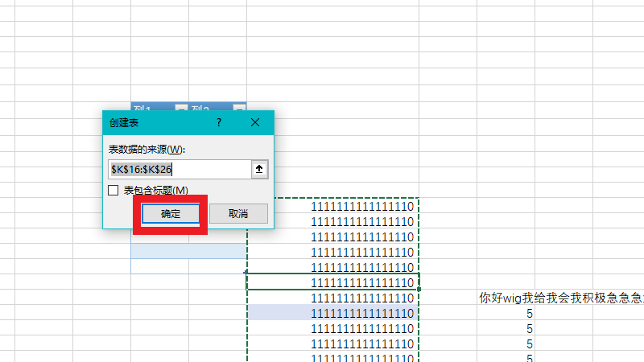Click the 创建表 dialog title bar text
This screenshot has height=362, width=644.
tap(123, 123)
